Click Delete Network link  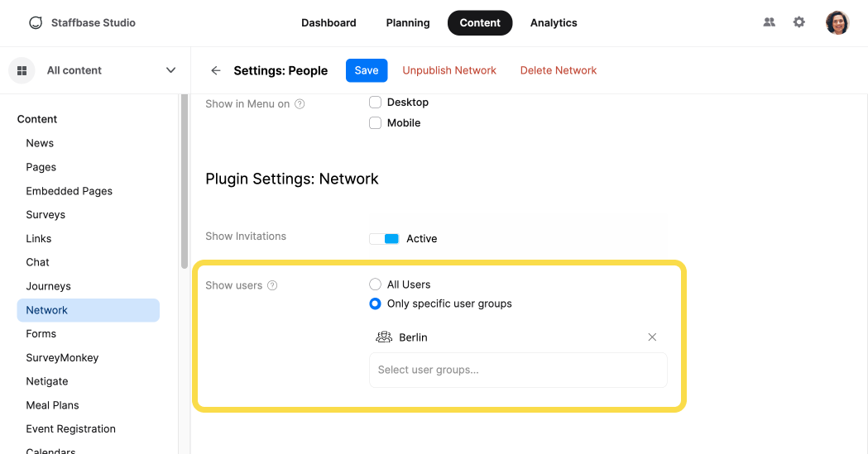[558, 70]
